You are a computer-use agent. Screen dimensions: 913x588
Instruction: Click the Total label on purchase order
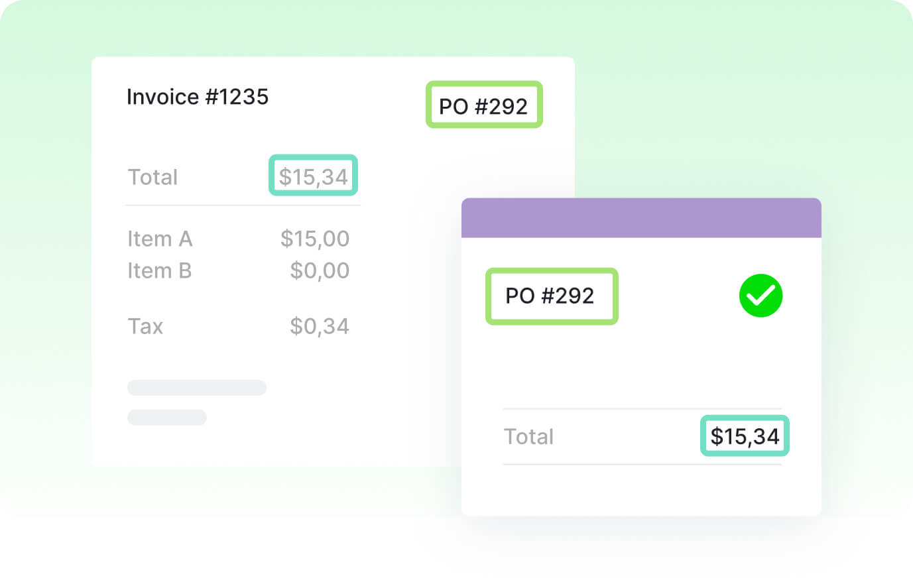click(x=528, y=436)
